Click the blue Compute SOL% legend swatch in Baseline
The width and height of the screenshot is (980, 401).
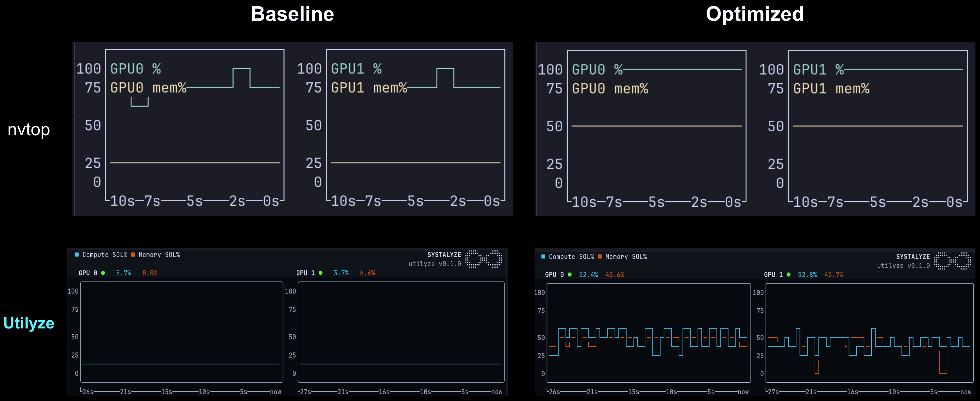[x=77, y=255]
